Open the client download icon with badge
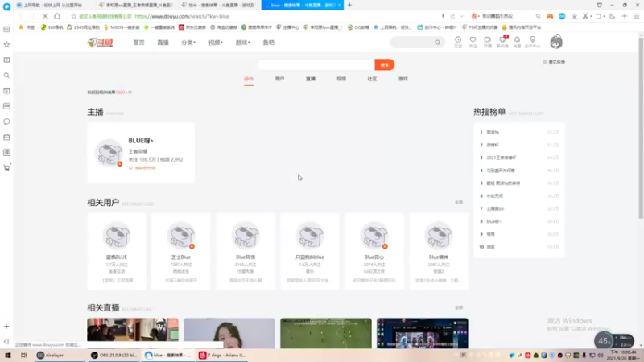Image resolution: width=644 pixels, height=362 pixels. (x=502, y=42)
